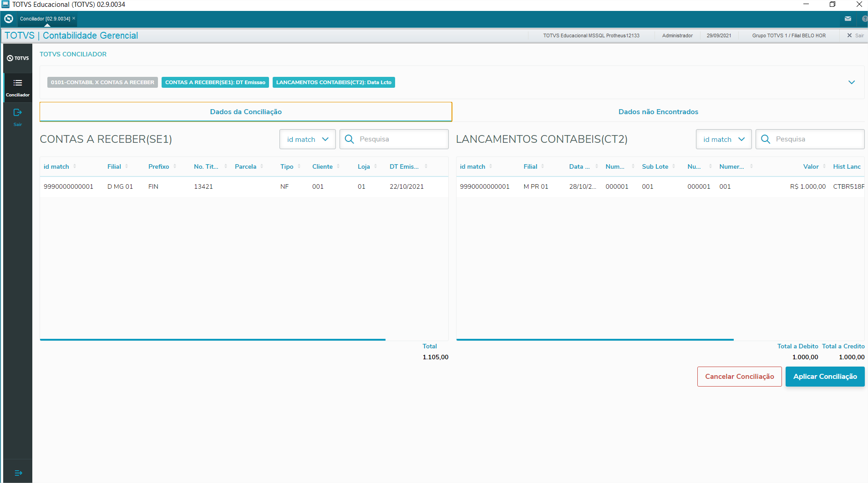The image size is (868, 483).
Task: Click the M PR 01 filial cell
Action: pyautogui.click(x=536, y=186)
